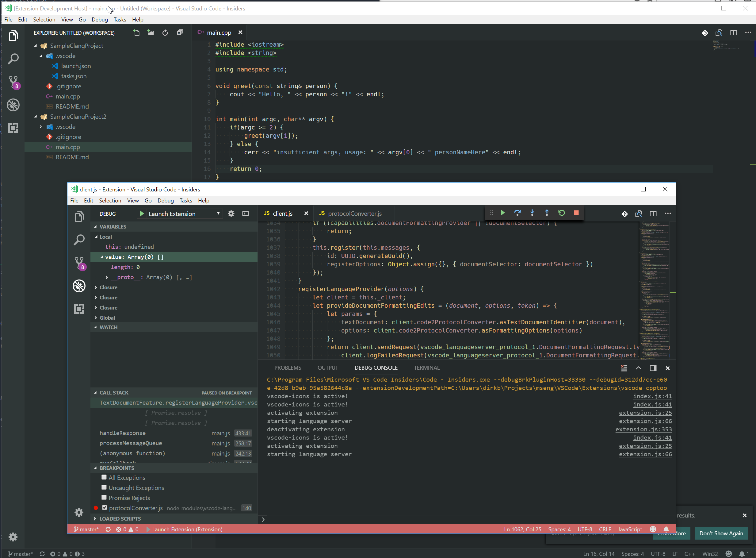
Task: Click Don't Show Again button
Action: (721, 533)
